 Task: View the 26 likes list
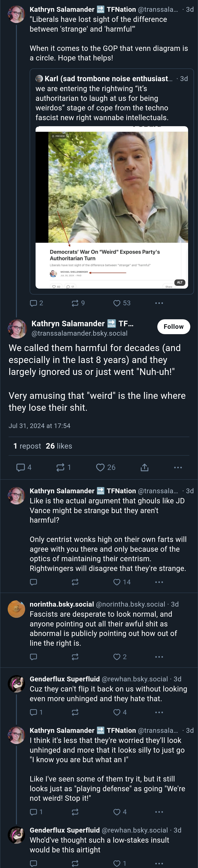coord(59,446)
